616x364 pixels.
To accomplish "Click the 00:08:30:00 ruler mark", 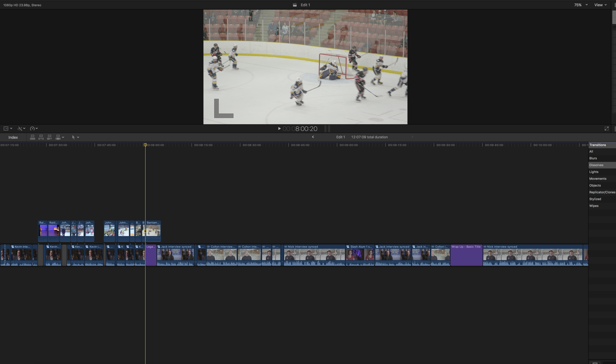I will click(x=252, y=145).
